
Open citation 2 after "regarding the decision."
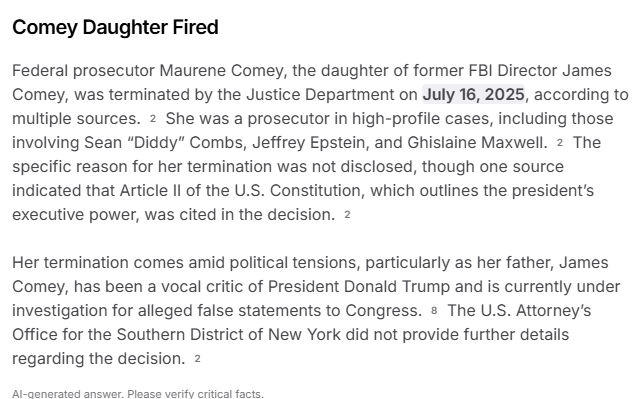[197, 358]
